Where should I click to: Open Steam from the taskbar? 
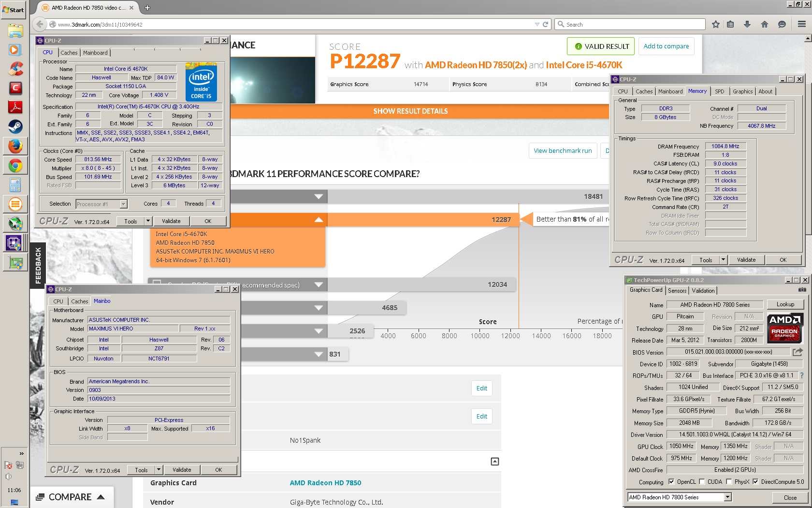click(15, 126)
